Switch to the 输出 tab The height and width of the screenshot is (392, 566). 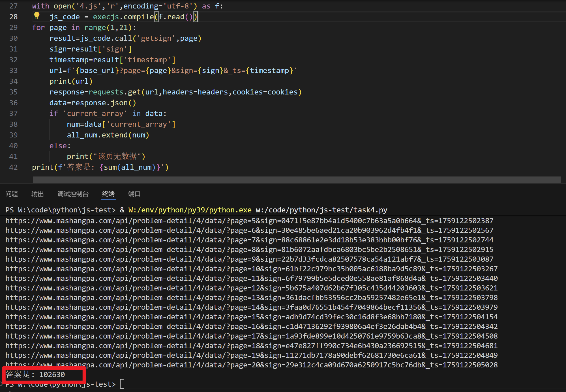[37, 194]
